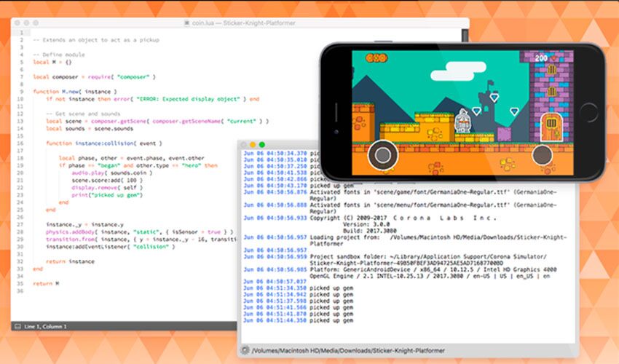Click the wooden castle door in the game
This screenshot has height=364, width=619.
551,127
